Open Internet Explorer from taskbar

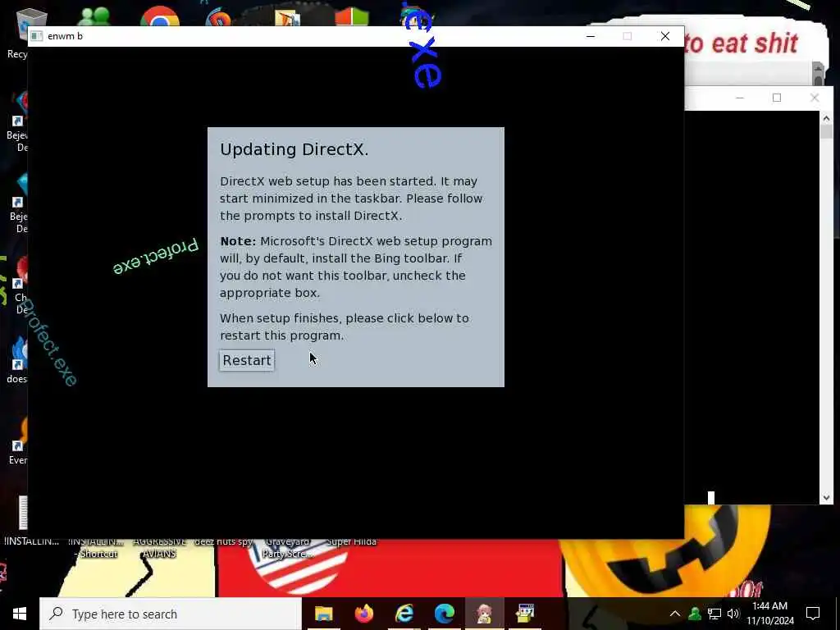pyautogui.click(x=404, y=614)
